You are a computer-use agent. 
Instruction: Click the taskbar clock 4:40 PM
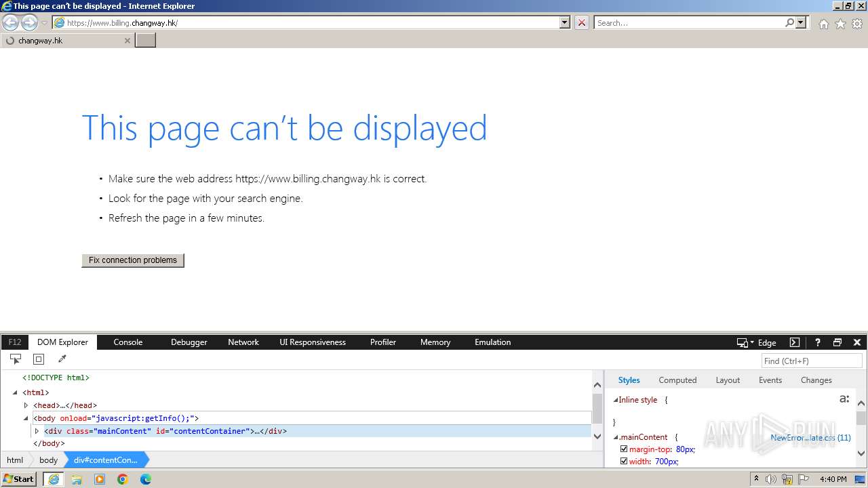pyautogui.click(x=833, y=479)
